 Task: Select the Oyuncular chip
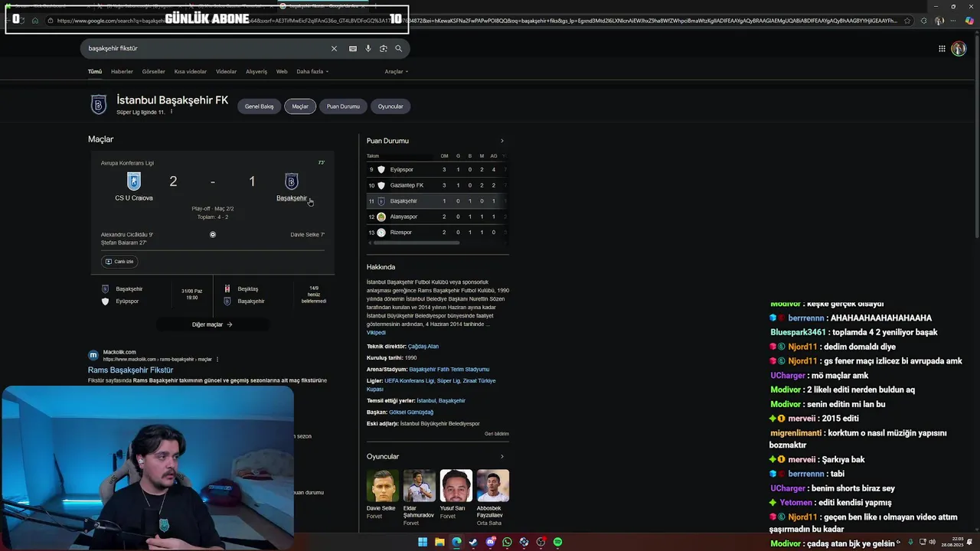click(390, 106)
